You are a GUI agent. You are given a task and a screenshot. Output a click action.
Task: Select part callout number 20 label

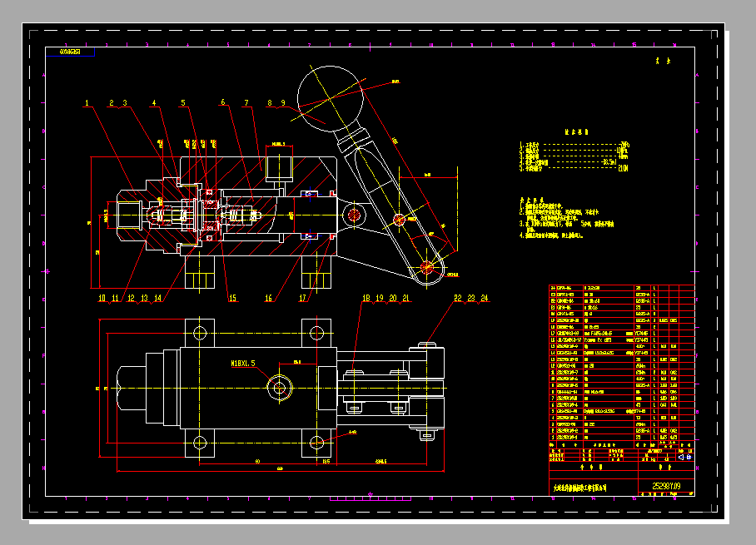pos(394,298)
